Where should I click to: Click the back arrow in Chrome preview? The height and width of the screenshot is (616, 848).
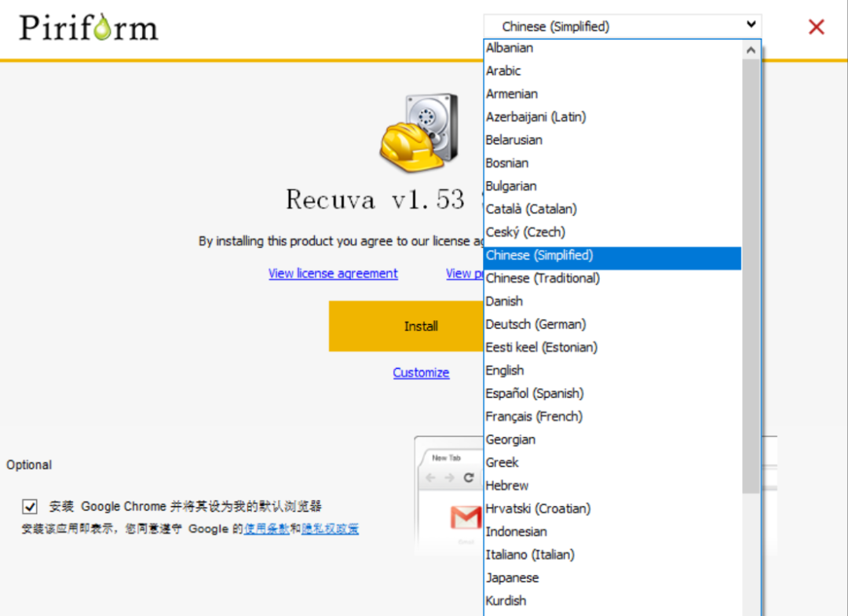(x=430, y=478)
